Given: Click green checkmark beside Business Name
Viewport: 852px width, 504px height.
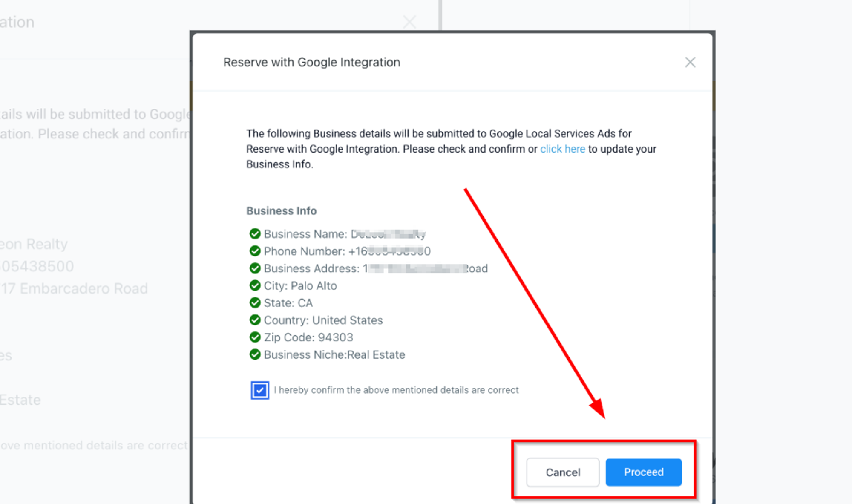Looking at the screenshot, I should [255, 234].
